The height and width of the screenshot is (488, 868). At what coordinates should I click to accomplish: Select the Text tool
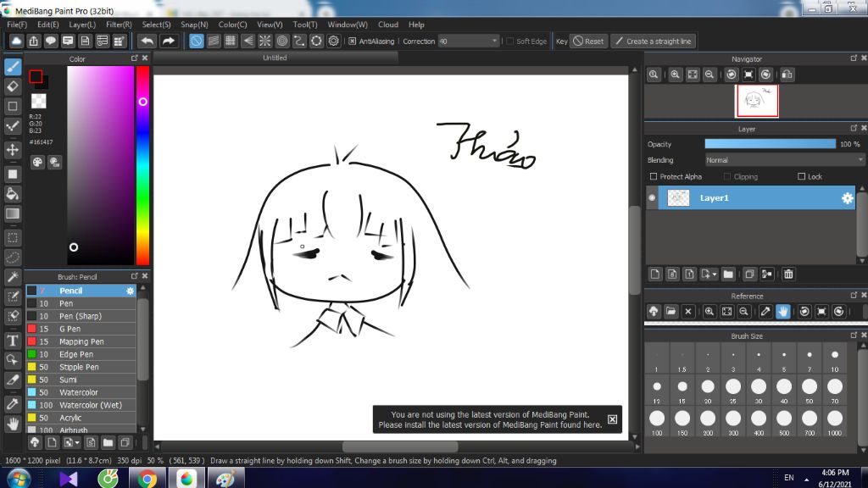pyautogui.click(x=13, y=341)
